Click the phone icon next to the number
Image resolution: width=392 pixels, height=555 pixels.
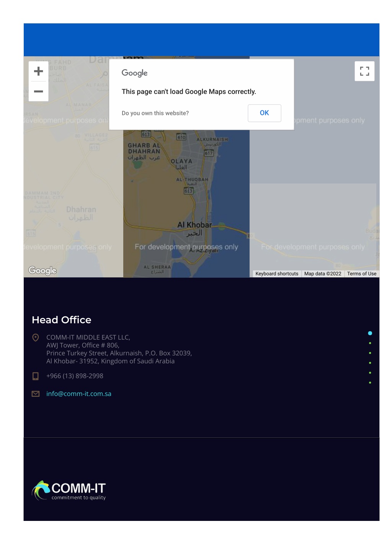click(x=36, y=376)
